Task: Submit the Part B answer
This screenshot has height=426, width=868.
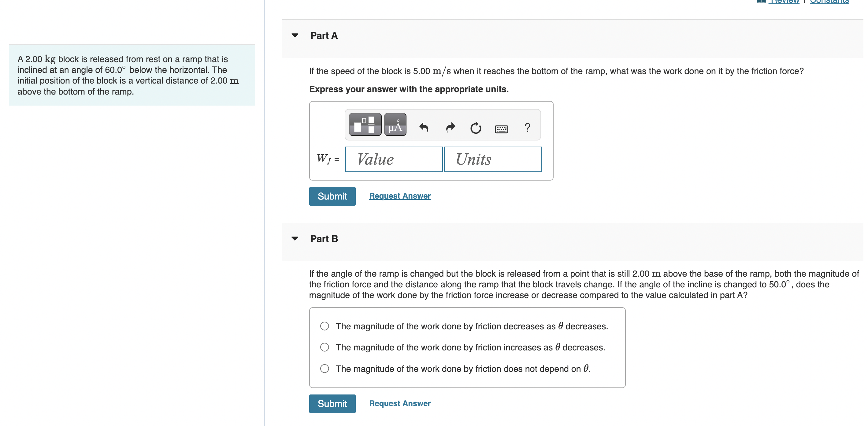Action: click(332, 403)
